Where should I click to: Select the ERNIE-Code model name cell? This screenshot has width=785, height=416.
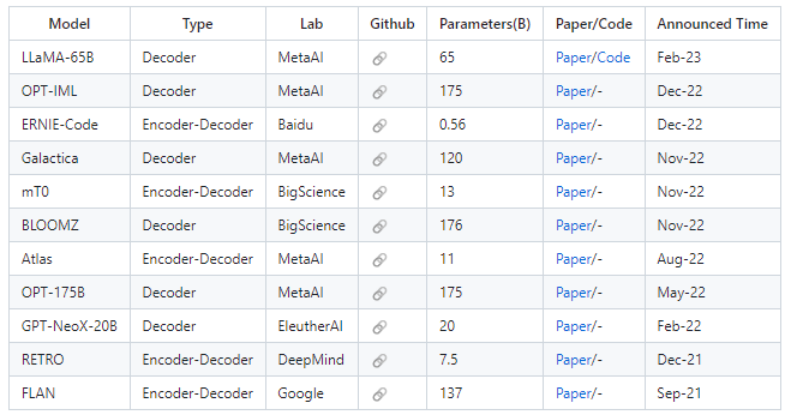tap(59, 125)
